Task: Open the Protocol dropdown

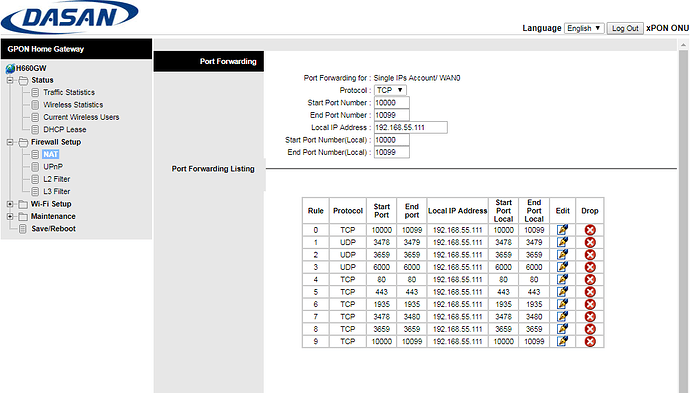Action: click(390, 90)
